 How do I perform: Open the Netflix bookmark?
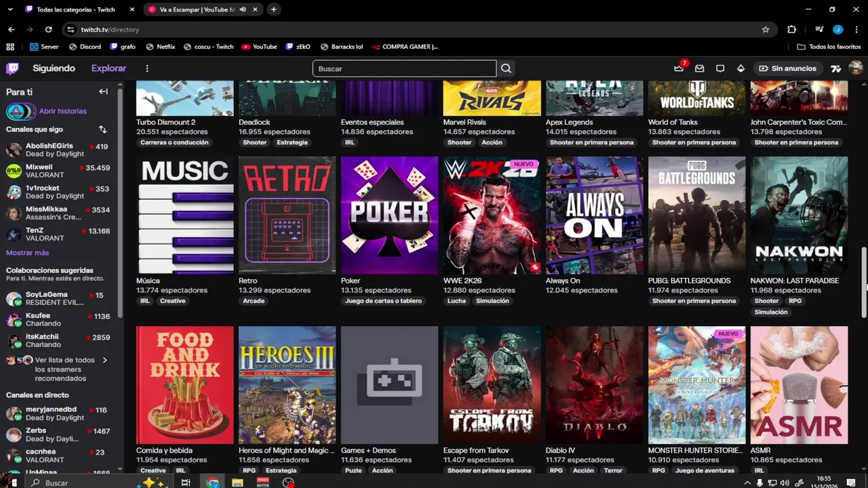[161, 47]
